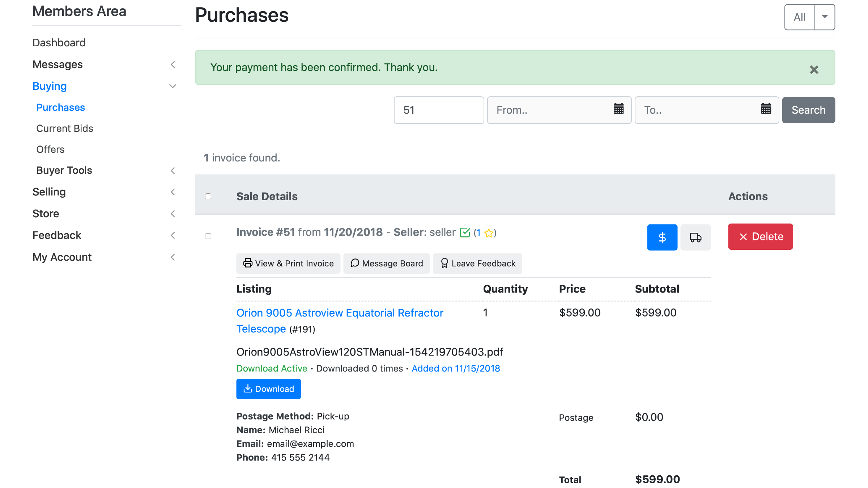868x488 pixels.
Task: Tick the checkbox for Invoice #51
Action: (x=208, y=236)
